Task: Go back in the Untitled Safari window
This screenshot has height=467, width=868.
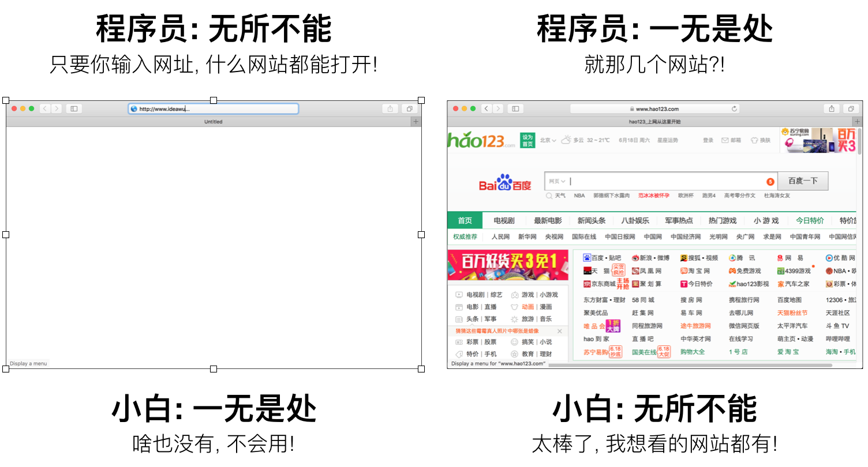Action: [45, 108]
